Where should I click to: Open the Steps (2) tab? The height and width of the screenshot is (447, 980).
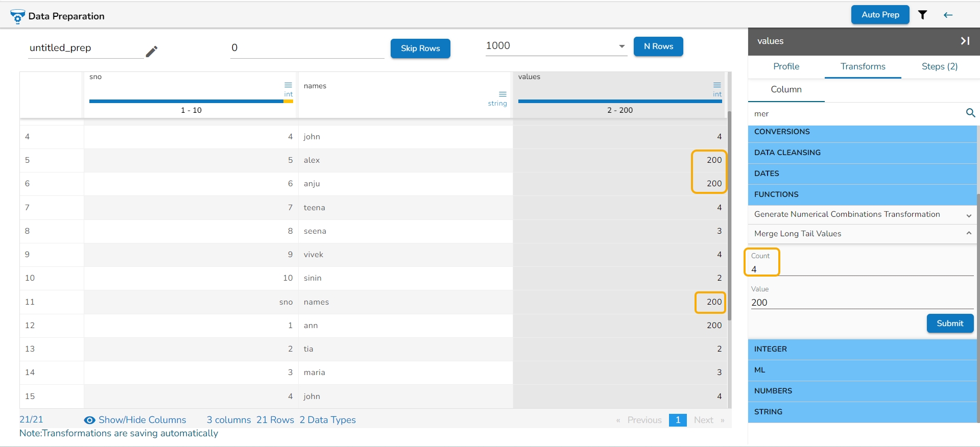click(939, 66)
